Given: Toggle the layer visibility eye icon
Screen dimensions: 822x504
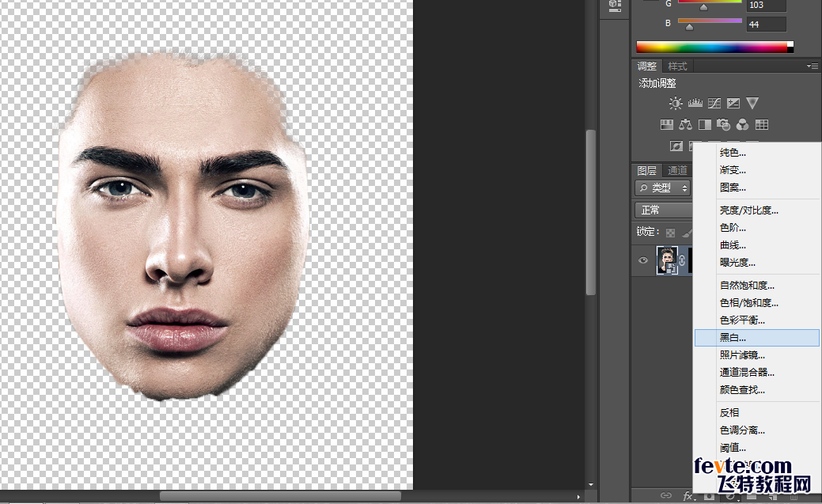Looking at the screenshot, I should coord(643,260).
